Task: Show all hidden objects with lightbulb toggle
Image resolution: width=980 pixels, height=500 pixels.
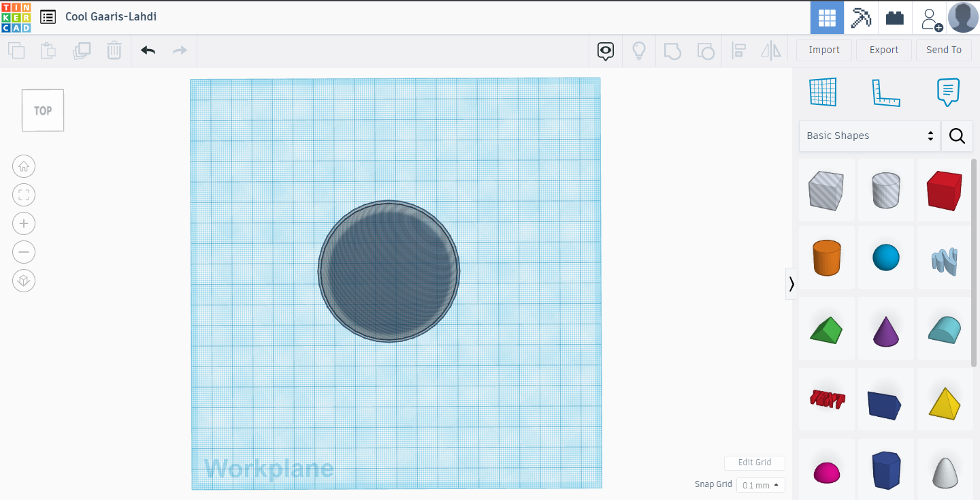Action: click(639, 50)
